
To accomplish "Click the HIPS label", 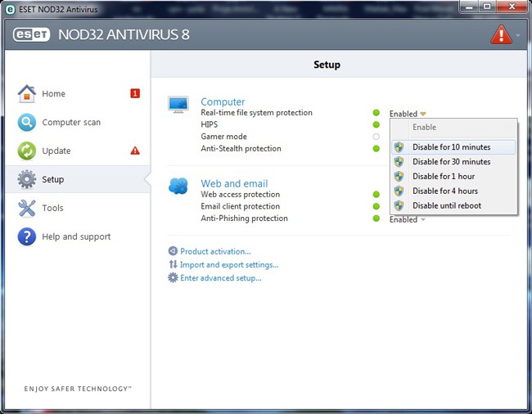I will pyautogui.click(x=209, y=124).
